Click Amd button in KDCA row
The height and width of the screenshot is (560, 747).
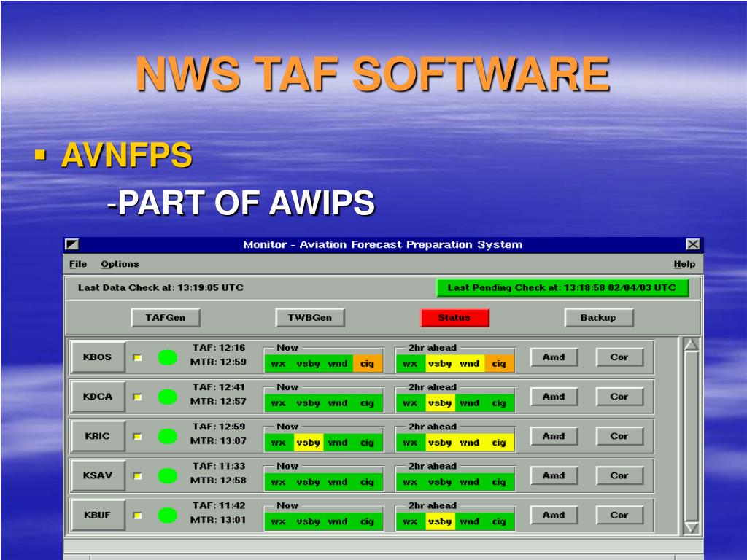point(554,397)
